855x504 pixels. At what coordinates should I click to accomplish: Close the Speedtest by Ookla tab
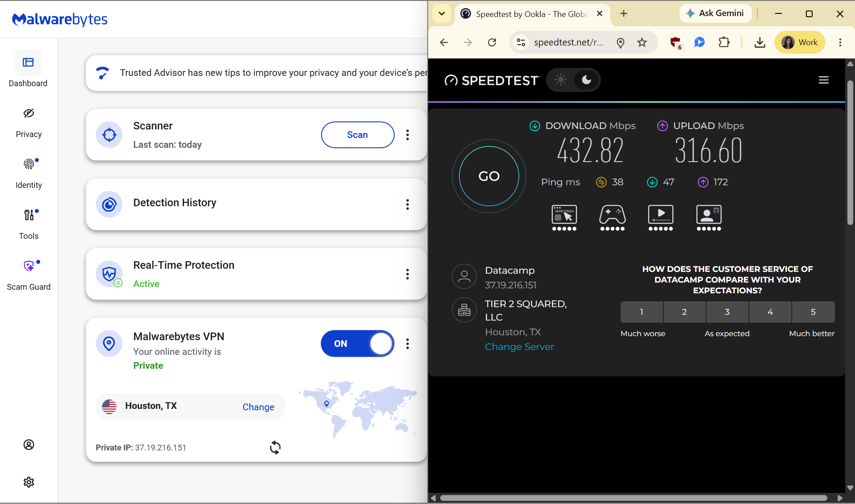point(600,14)
